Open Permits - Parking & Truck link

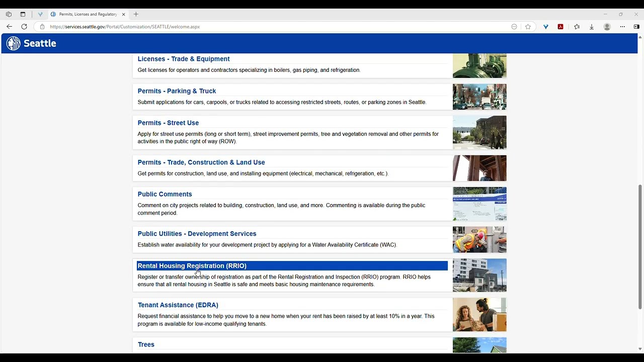coord(177,91)
